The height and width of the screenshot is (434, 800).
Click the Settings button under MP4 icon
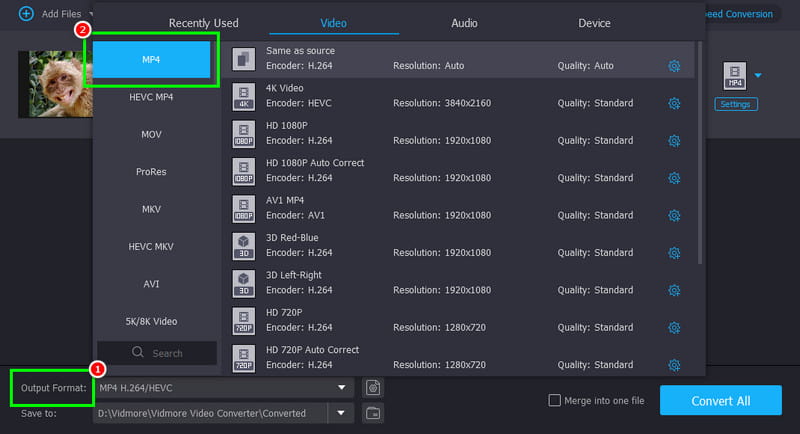735,104
